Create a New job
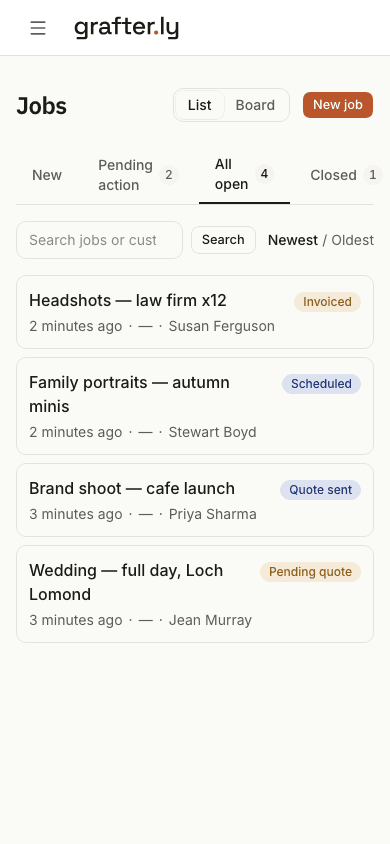This screenshot has width=390, height=844. [338, 104]
